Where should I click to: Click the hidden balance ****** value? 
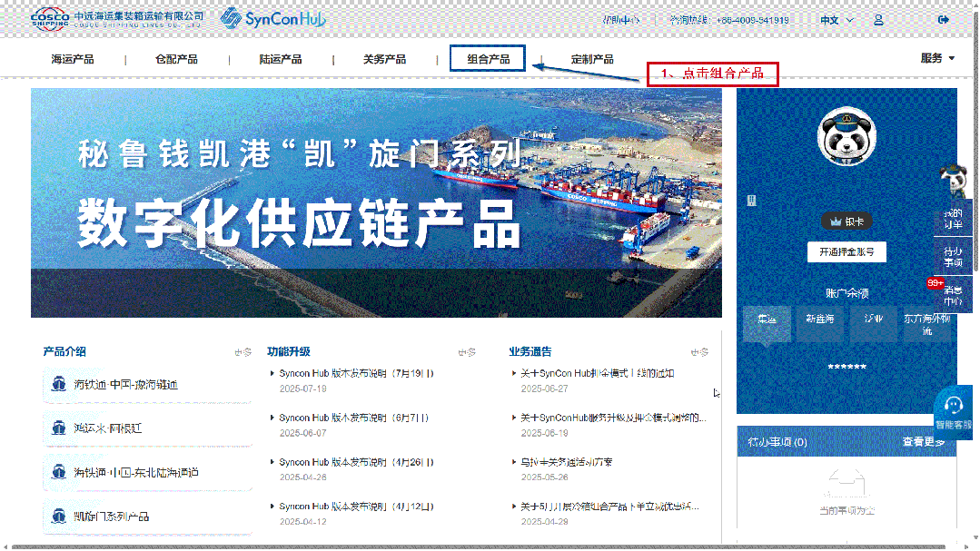846,367
